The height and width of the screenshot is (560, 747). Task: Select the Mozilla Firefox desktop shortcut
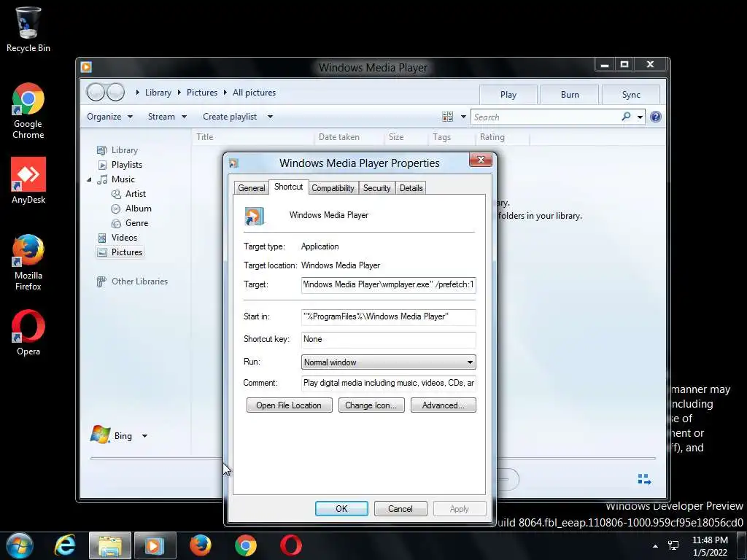[x=28, y=262]
